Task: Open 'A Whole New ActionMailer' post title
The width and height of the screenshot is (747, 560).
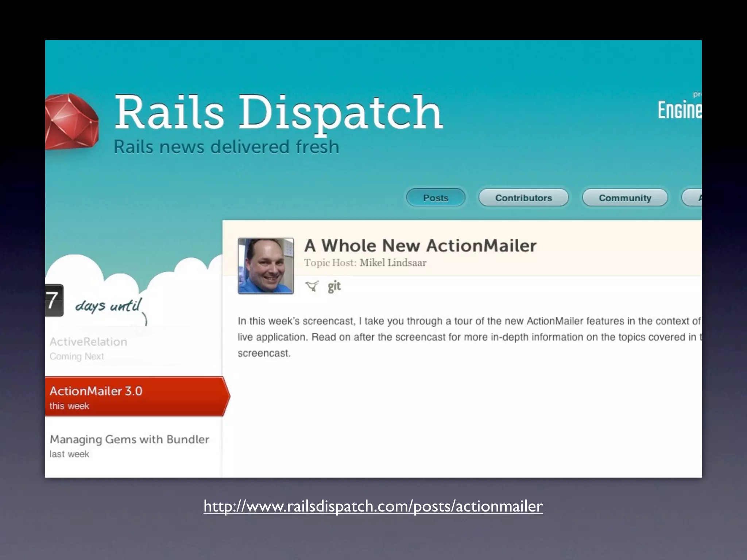Action: [x=420, y=245]
